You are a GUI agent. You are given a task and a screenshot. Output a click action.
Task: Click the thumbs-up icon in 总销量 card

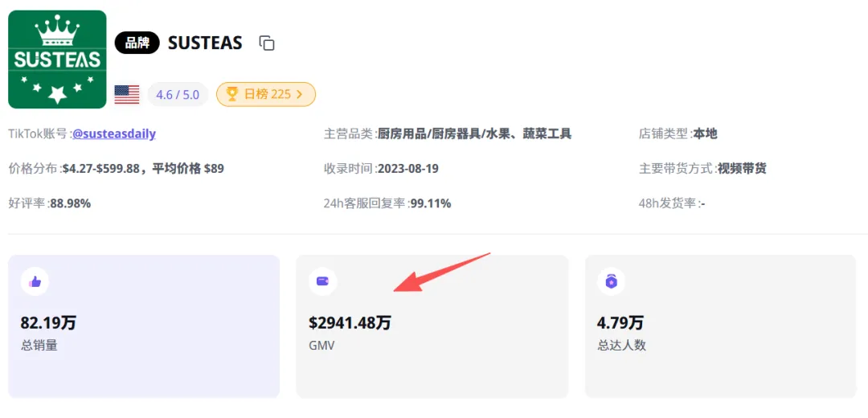[35, 282]
